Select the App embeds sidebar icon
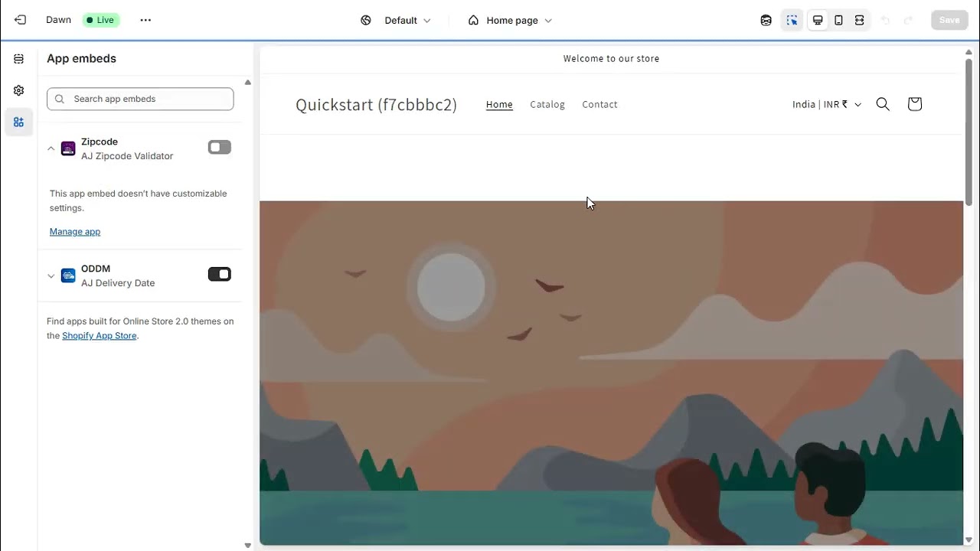This screenshot has width=980, height=551. pyautogui.click(x=18, y=122)
